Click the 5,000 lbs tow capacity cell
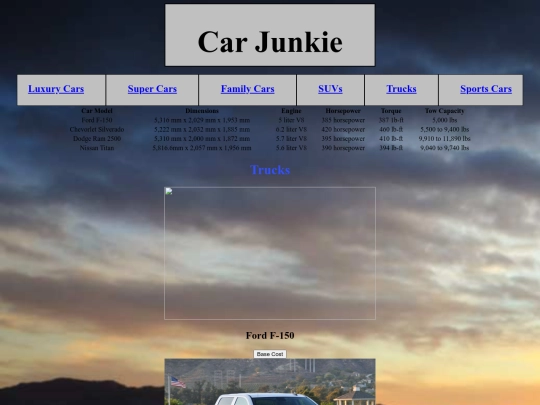Viewport: 540px width, 405px height. click(445, 120)
